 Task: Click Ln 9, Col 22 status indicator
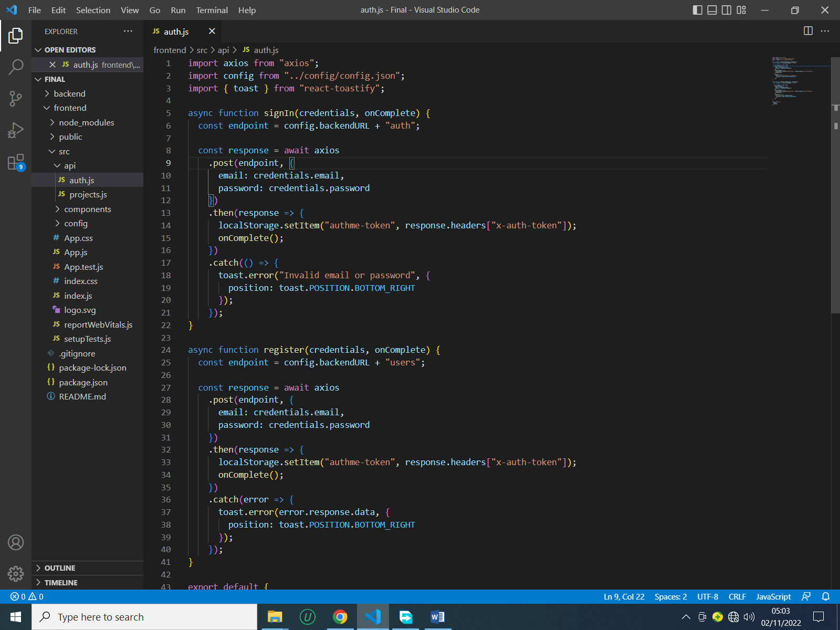pyautogui.click(x=624, y=596)
